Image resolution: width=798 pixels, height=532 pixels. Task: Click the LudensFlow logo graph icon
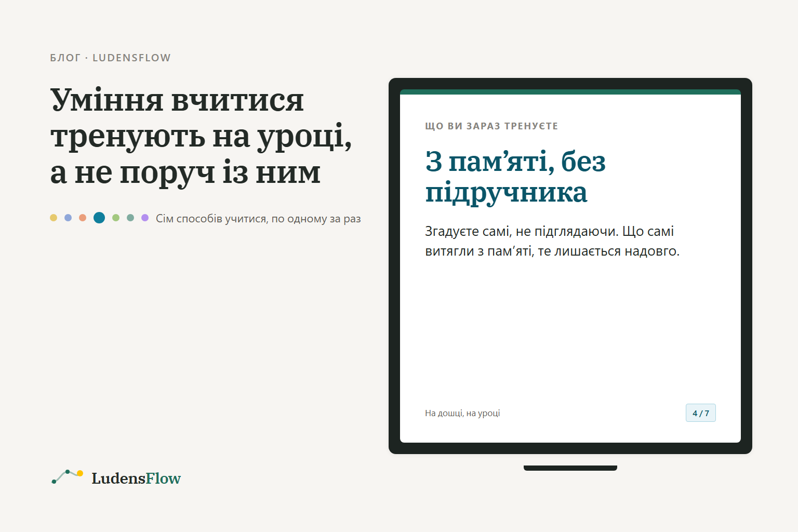coord(68,476)
